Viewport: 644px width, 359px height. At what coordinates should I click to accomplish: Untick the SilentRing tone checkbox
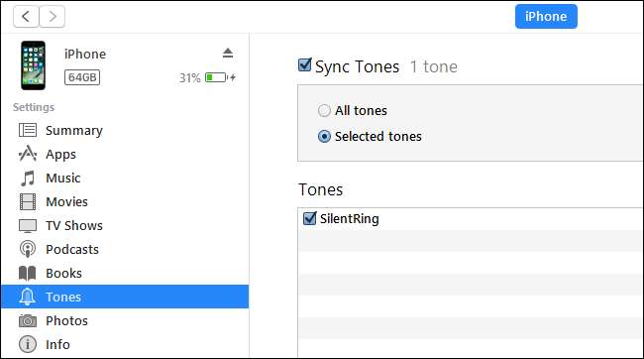pos(310,218)
